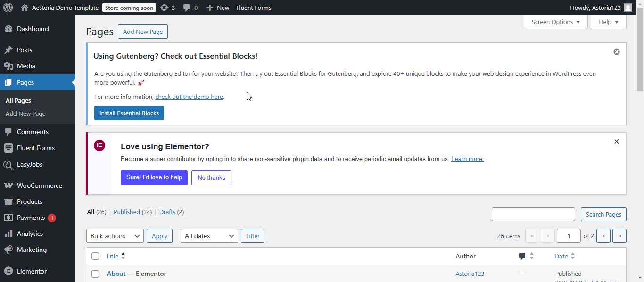Click the Payments red notification badge
This screenshot has width=644, height=282.
52,218
